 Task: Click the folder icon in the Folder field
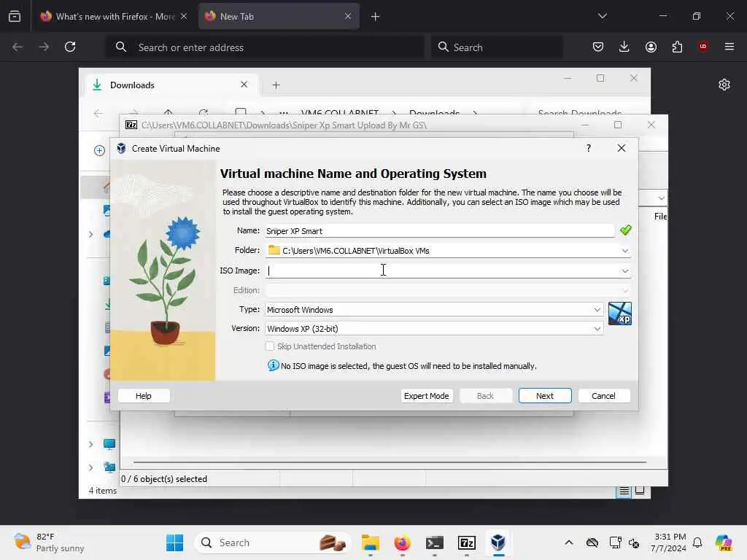[x=274, y=250]
